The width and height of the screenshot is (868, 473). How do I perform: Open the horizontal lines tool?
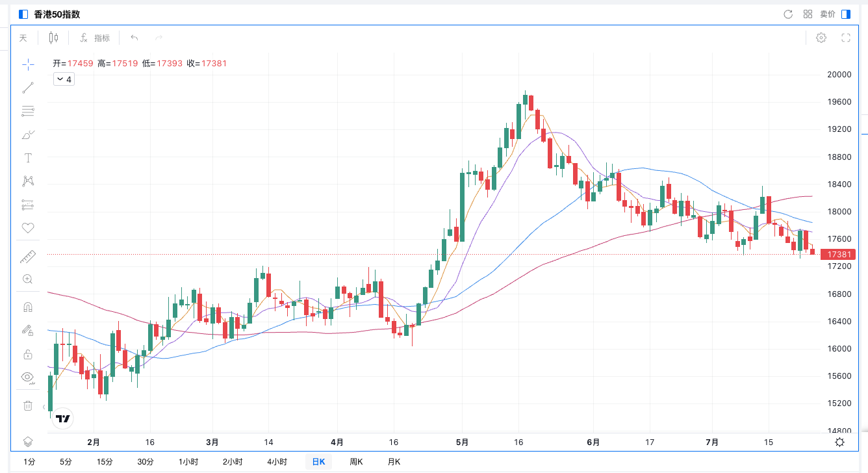[28, 111]
